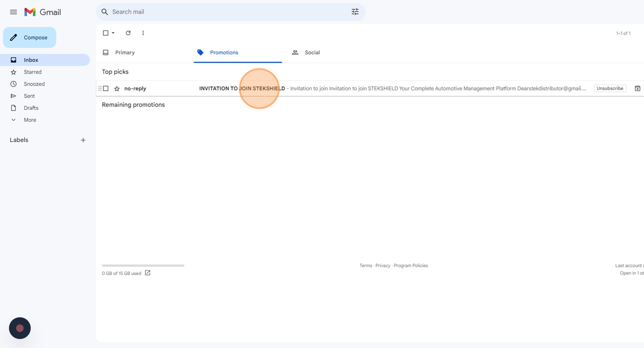
Task: Open the More options three-dot menu
Action: click(143, 33)
